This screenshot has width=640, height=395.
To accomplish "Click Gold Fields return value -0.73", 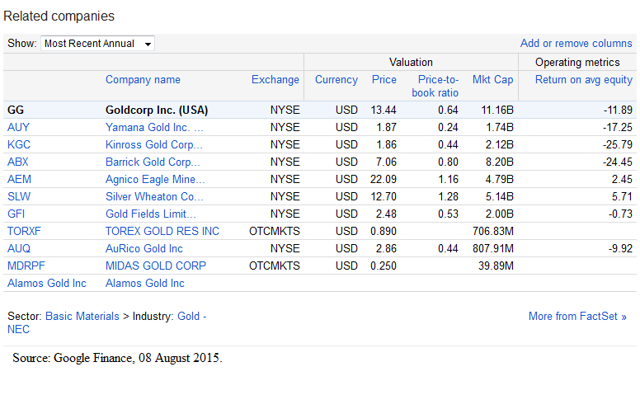I will click(620, 214).
